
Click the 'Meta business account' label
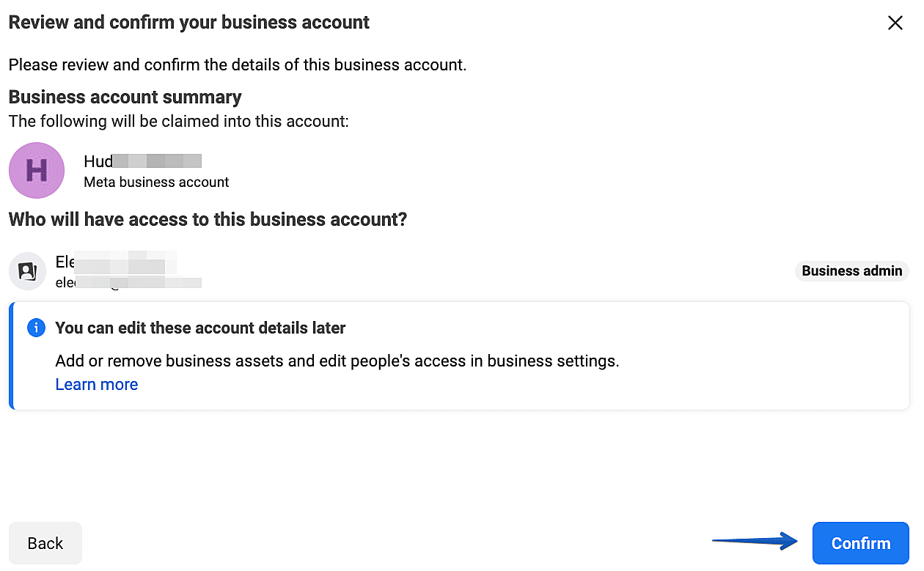[x=156, y=182]
